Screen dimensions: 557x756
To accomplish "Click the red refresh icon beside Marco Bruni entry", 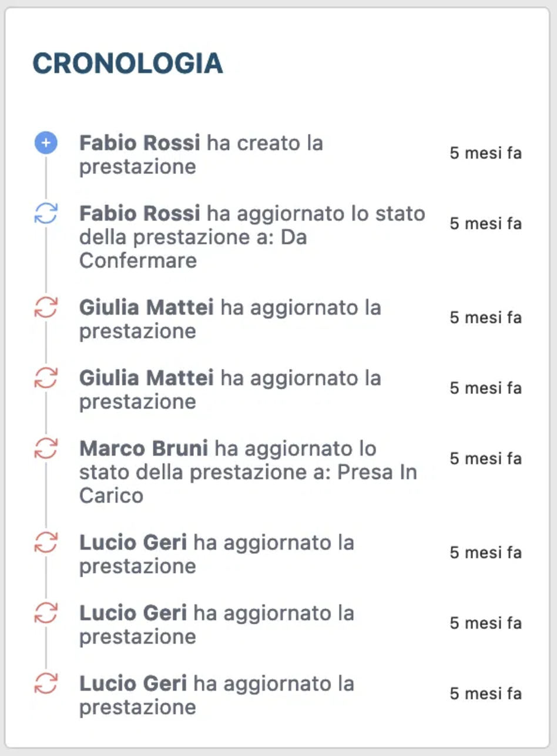I will click(x=46, y=449).
